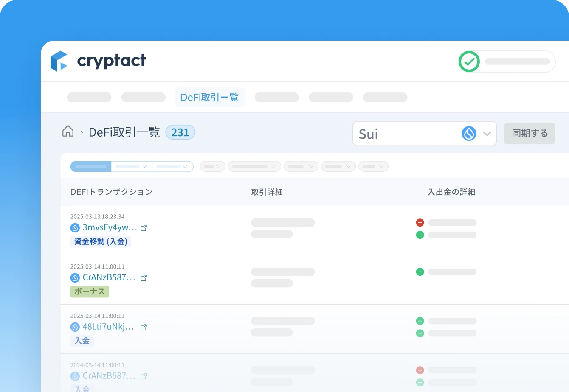Click the 入金 tag on the 48Lti7uNkj row
This screenshot has height=392, width=569.
82,341
